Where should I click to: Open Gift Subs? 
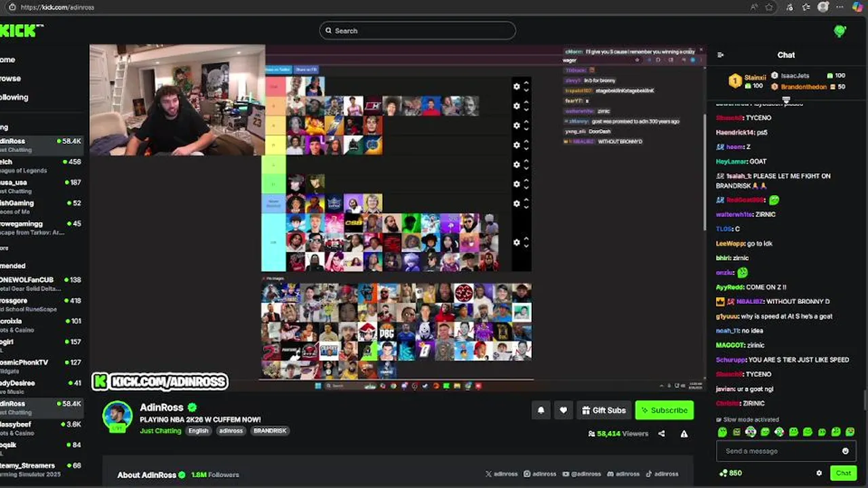(x=604, y=410)
